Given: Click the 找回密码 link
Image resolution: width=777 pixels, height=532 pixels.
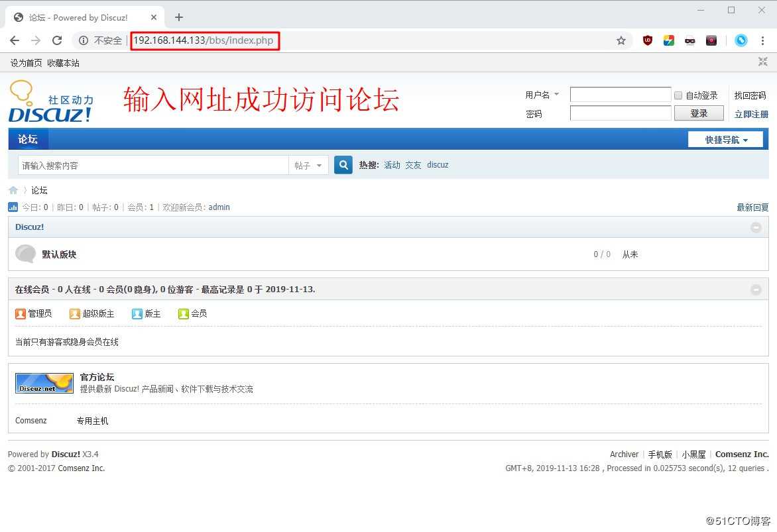Looking at the screenshot, I should [x=750, y=95].
